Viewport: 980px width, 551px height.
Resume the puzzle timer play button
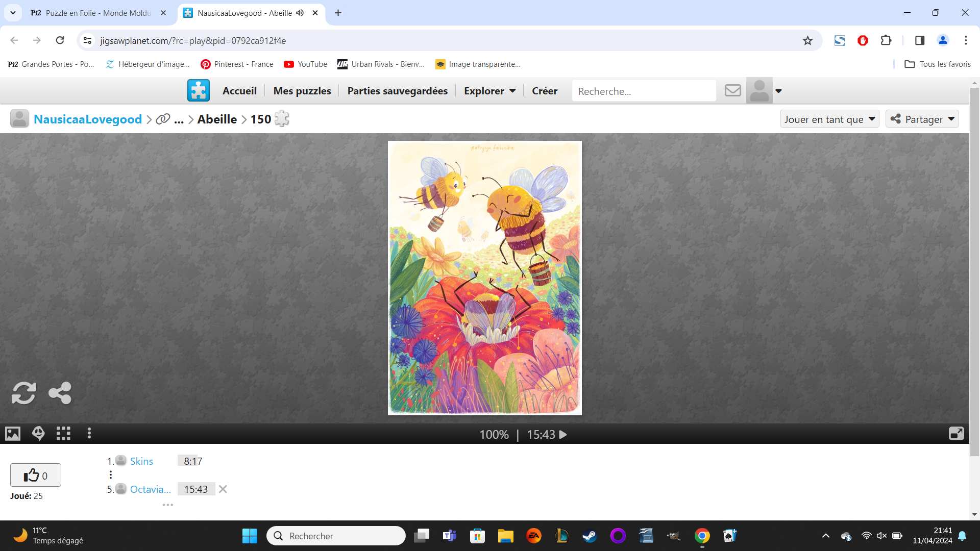(x=563, y=435)
